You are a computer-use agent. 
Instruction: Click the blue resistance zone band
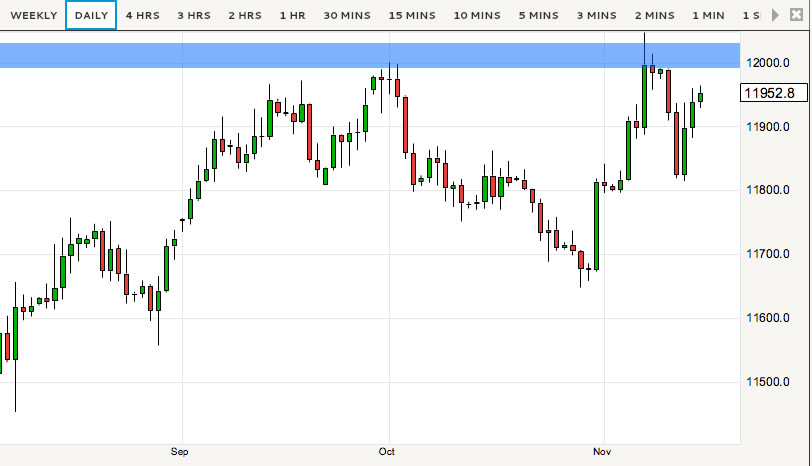tap(370, 55)
